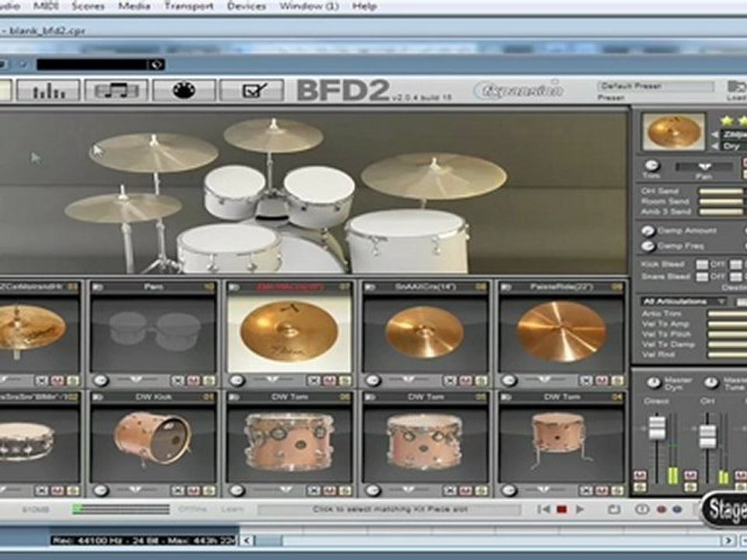Click the speaker icon on the SbAAXCrs(14") slot
747x560 pixels.
370,287
